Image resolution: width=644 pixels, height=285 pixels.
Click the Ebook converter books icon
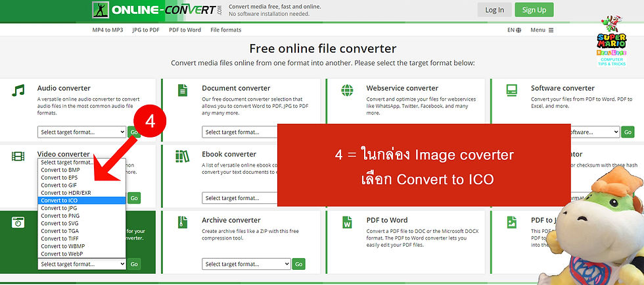pyautogui.click(x=183, y=156)
